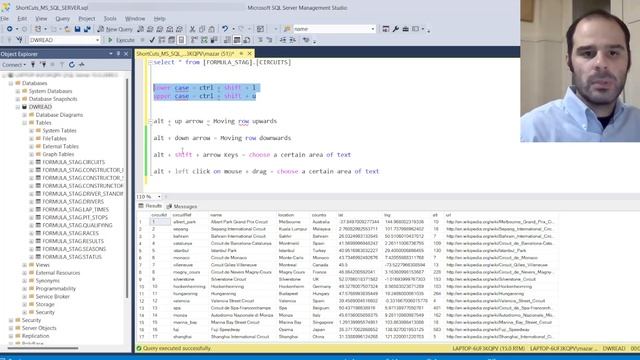The height and width of the screenshot is (360, 640).
Task: Click the Toolbox icon next to the wrench
Action: tap(405, 29)
